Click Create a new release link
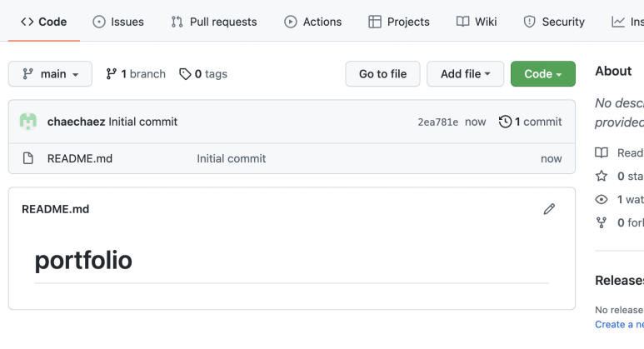 click(x=619, y=324)
